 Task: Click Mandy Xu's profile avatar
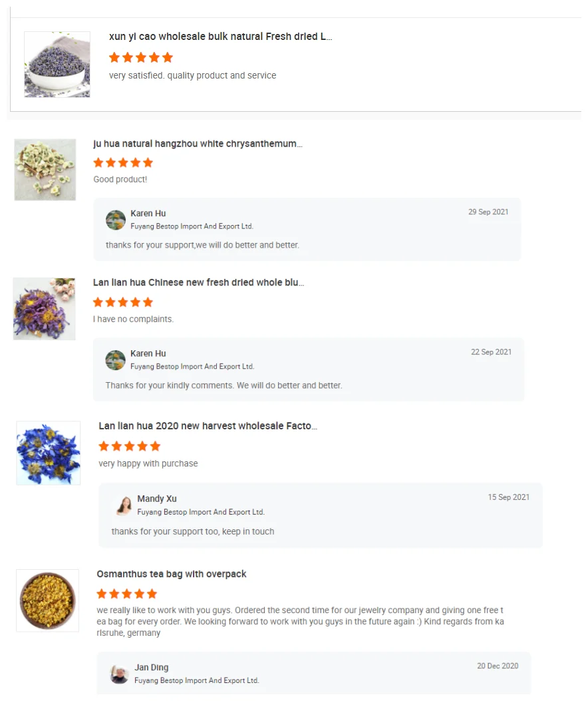coord(124,505)
